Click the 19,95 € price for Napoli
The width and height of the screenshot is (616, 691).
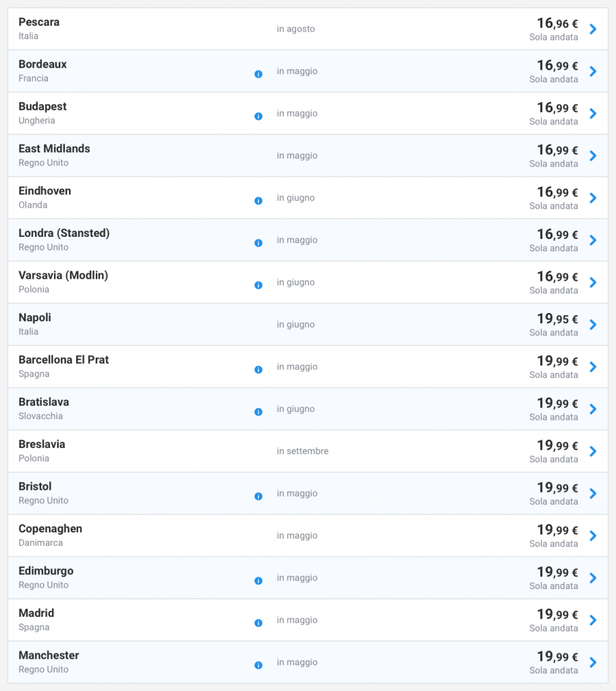pos(557,319)
